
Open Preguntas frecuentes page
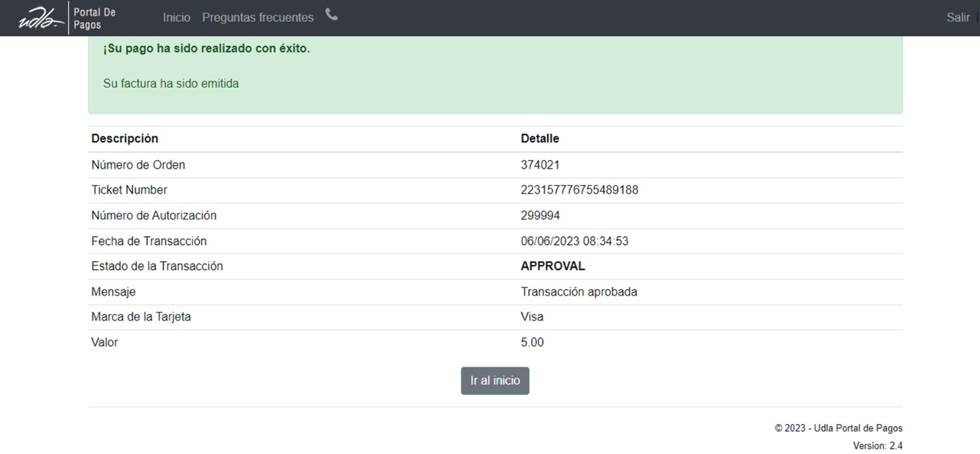click(x=257, y=18)
